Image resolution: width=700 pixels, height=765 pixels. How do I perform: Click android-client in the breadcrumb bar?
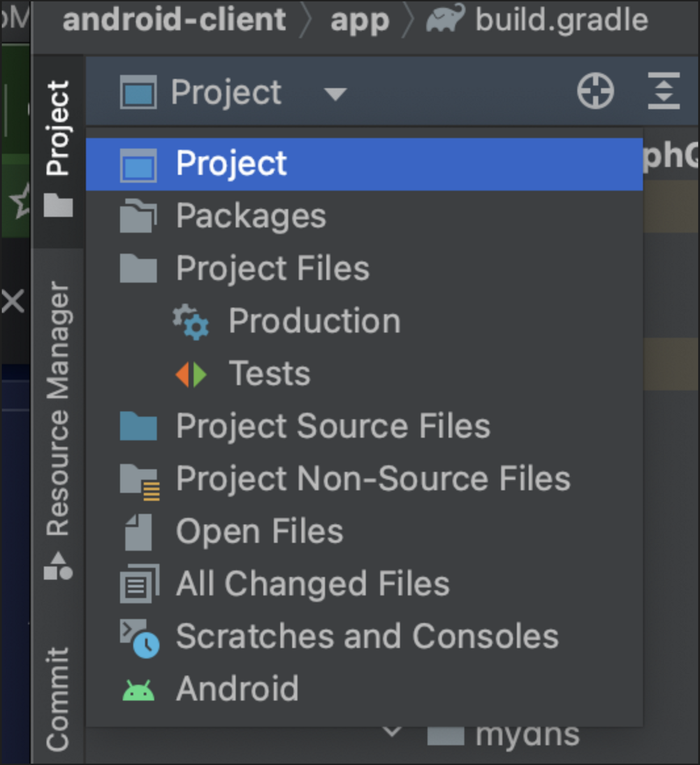[173, 20]
